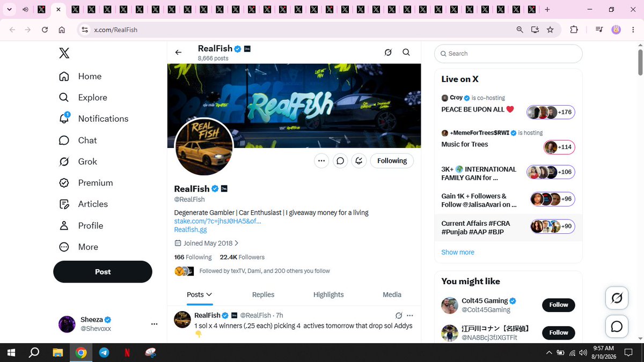The image size is (644, 362).
Task: Go to the Chrome home page button
Action: [x=62, y=29]
